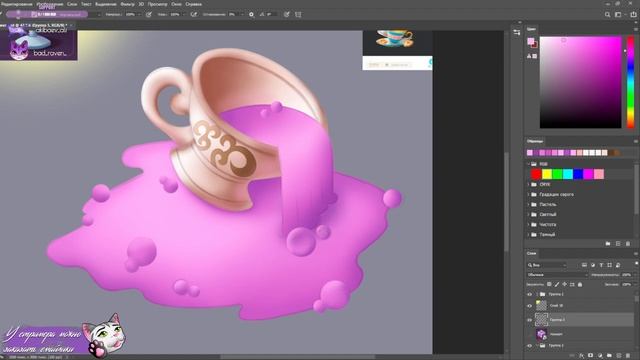Viewport: 640px width, 360px height.
Task: Toggle lock transparent pixels
Action: pyautogui.click(x=549, y=284)
